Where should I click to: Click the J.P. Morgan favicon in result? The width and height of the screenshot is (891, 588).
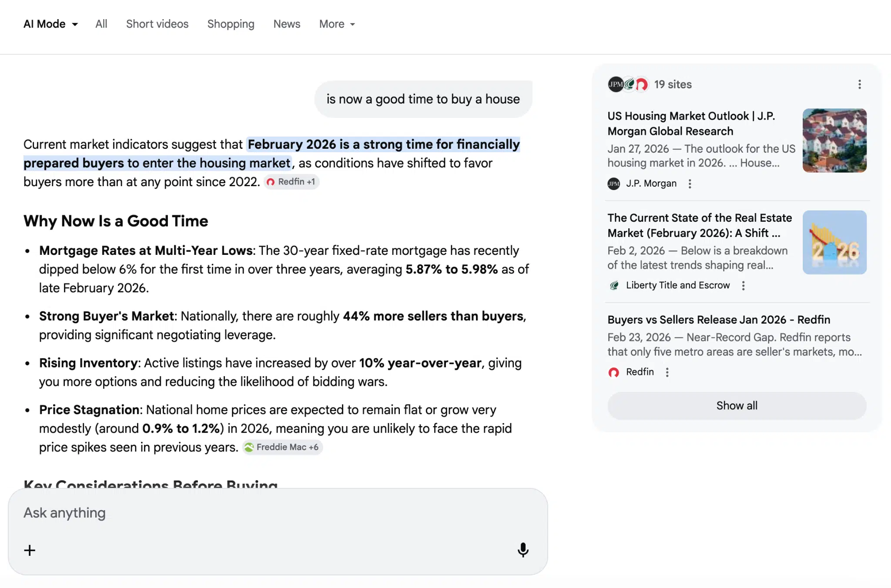point(613,184)
